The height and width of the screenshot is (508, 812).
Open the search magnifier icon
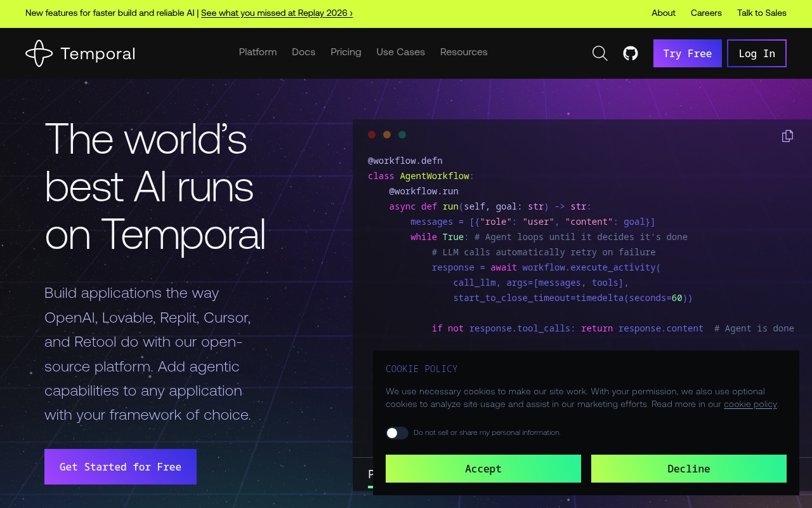tap(599, 53)
